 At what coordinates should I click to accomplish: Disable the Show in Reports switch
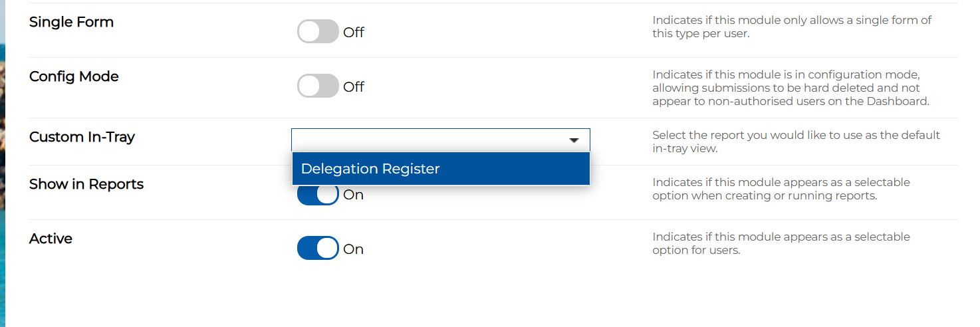click(318, 196)
